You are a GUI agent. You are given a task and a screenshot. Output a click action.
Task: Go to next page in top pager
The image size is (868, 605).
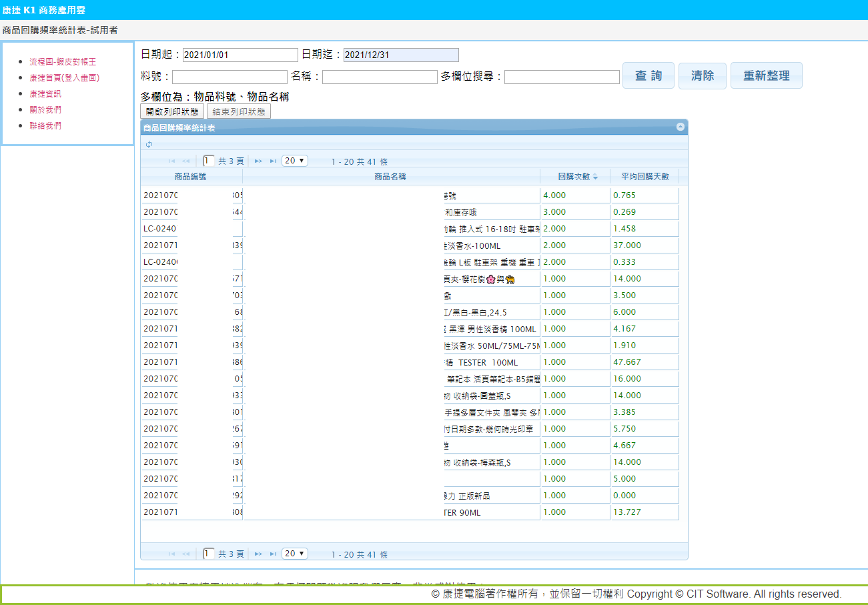[259, 161]
